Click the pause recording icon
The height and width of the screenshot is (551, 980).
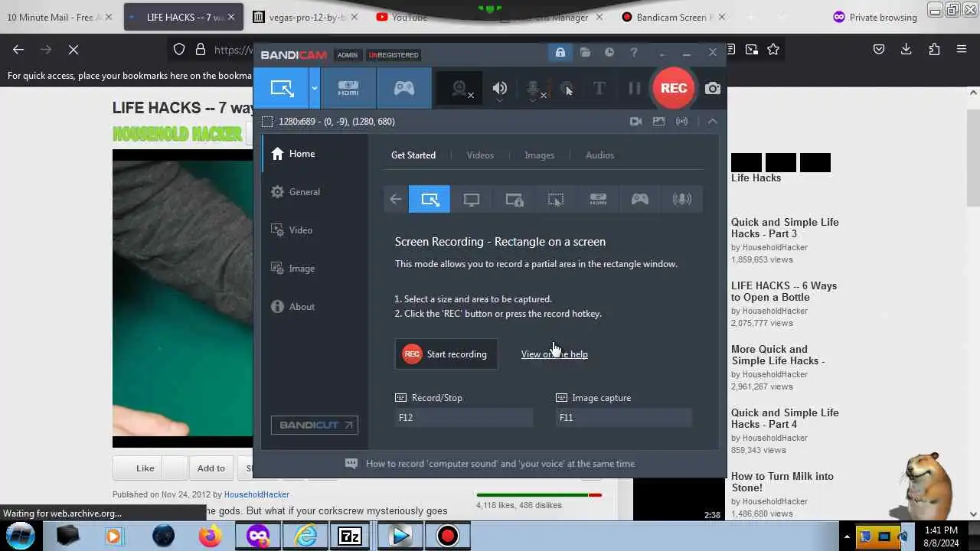point(635,89)
